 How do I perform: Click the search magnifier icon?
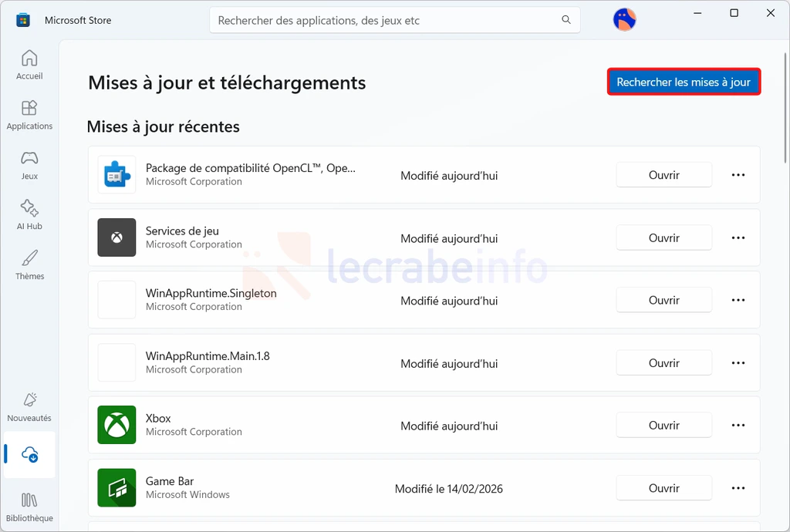point(566,20)
